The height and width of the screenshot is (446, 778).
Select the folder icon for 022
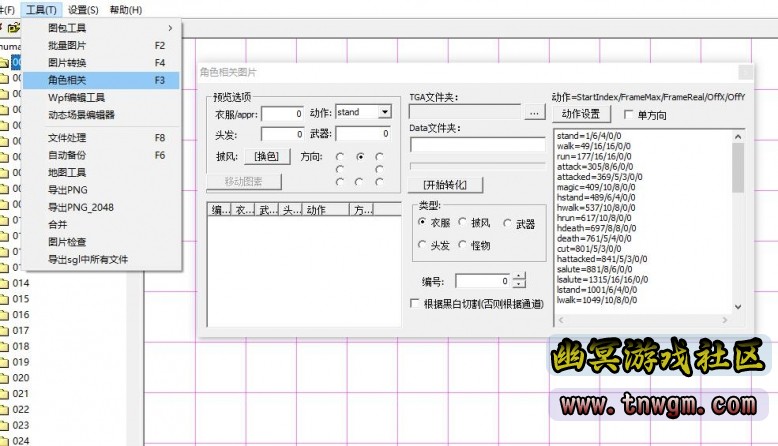4,410
